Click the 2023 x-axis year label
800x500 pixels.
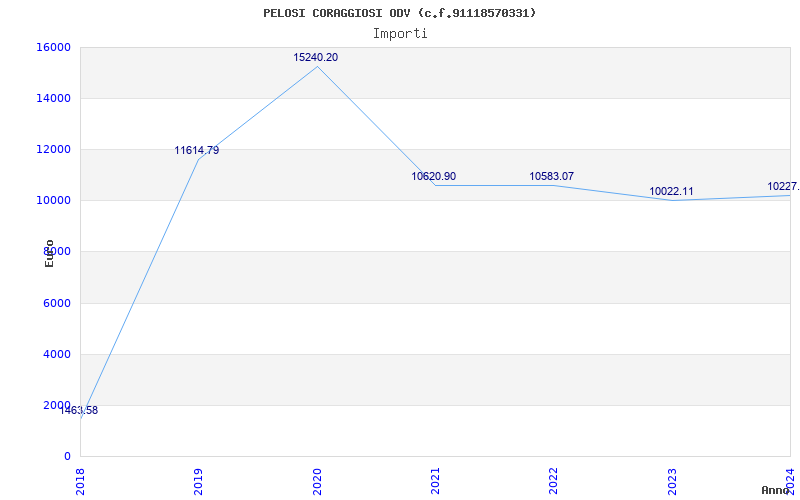(672, 482)
